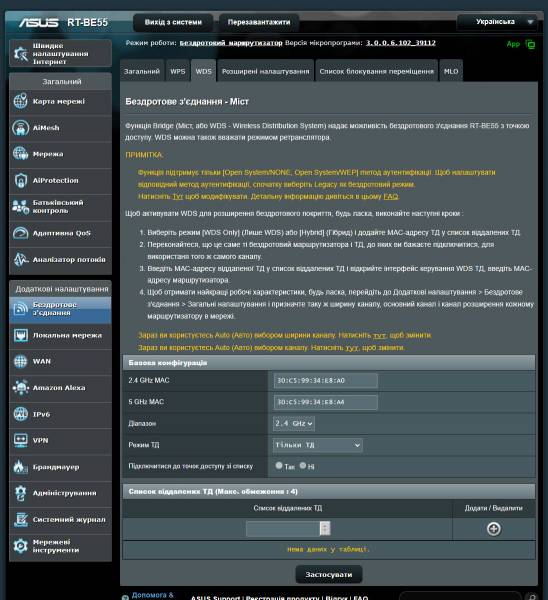Click the search magnifier icon at bottom
Screen dimensions: 548x600
pos(532,597)
